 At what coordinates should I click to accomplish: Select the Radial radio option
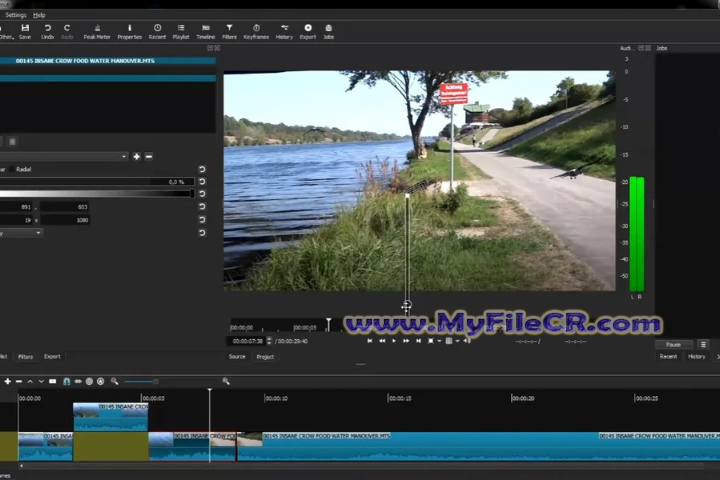[x=20, y=169]
